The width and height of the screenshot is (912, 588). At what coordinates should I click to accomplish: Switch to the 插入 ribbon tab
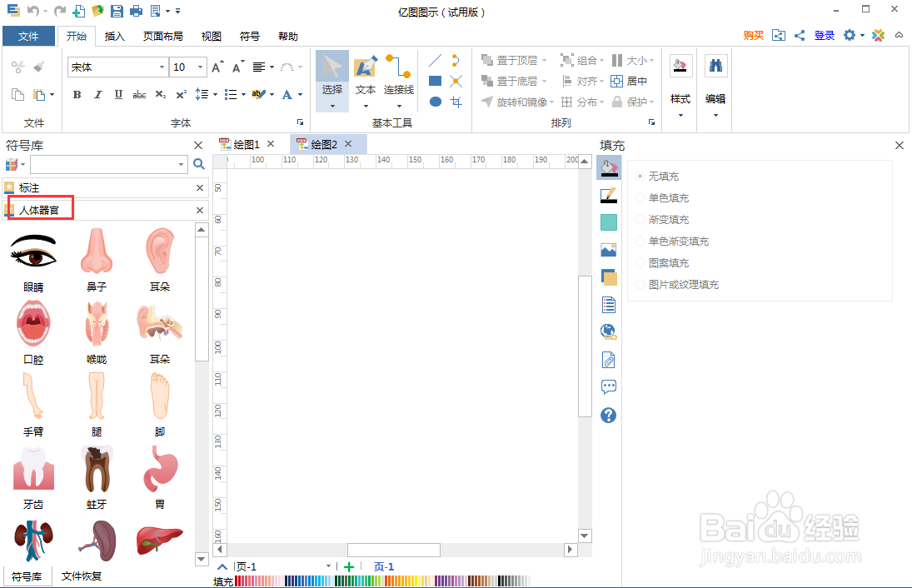(114, 36)
